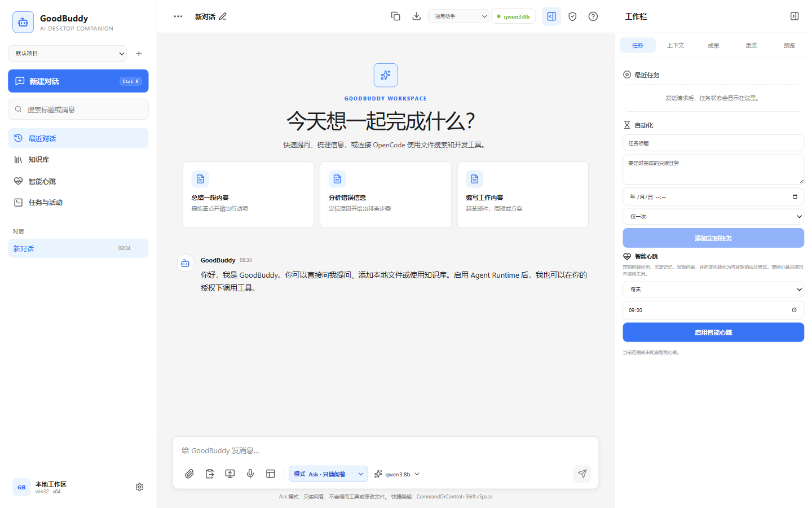Image resolution: width=812 pixels, height=508 pixels.
Task: Start voice input with the microphone icon
Action: click(x=250, y=474)
